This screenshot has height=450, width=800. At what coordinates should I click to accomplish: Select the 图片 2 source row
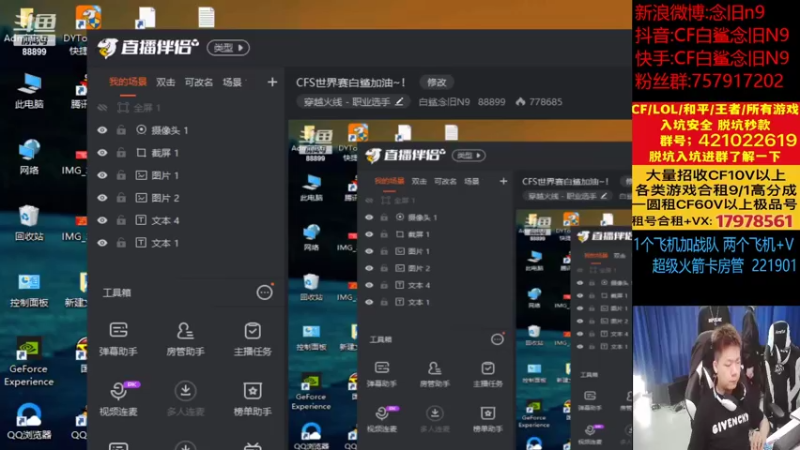[186, 197]
